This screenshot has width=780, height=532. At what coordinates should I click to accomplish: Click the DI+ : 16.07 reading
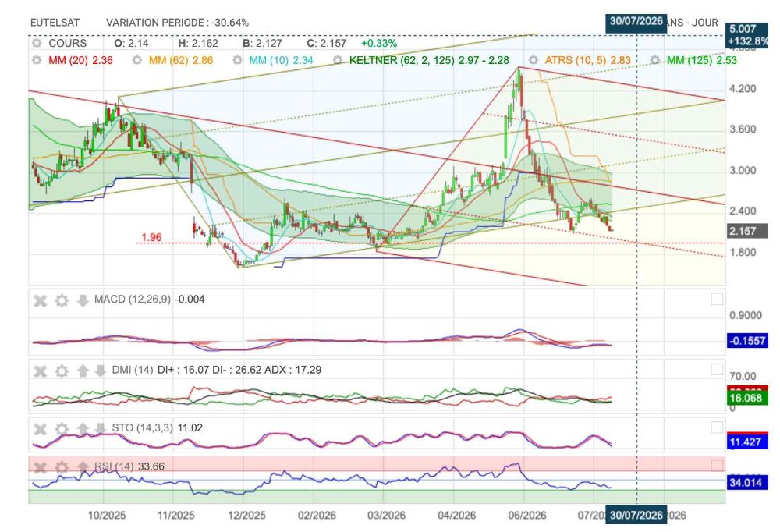[x=183, y=370]
